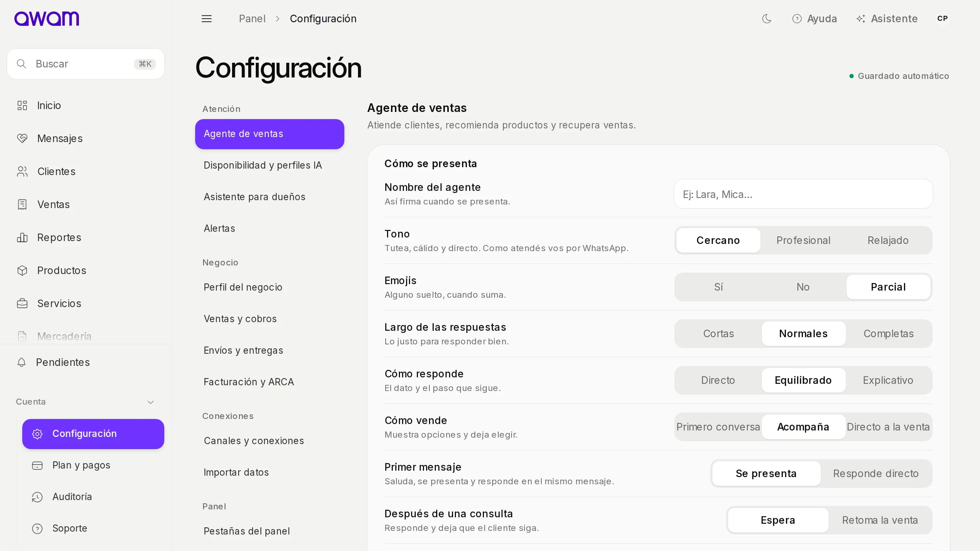Click the Panel breadcrumb link
This screenshot has width=980, height=551.
(252, 19)
